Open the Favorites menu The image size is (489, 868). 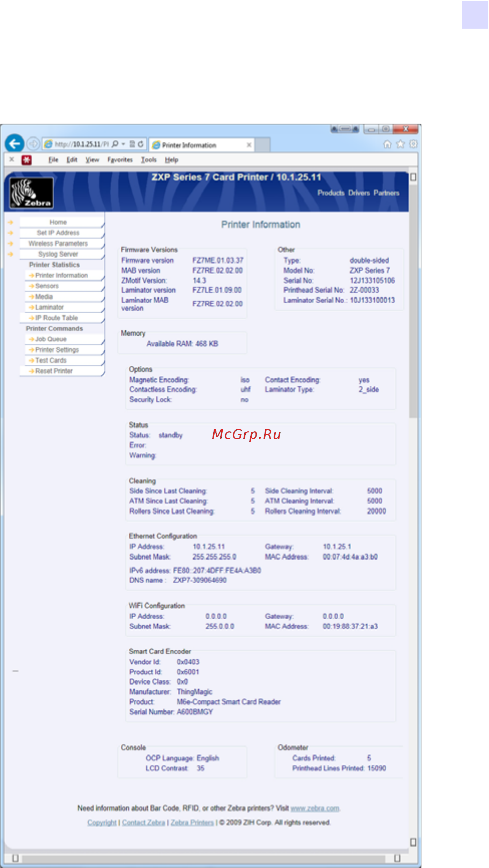click(120, 160)
